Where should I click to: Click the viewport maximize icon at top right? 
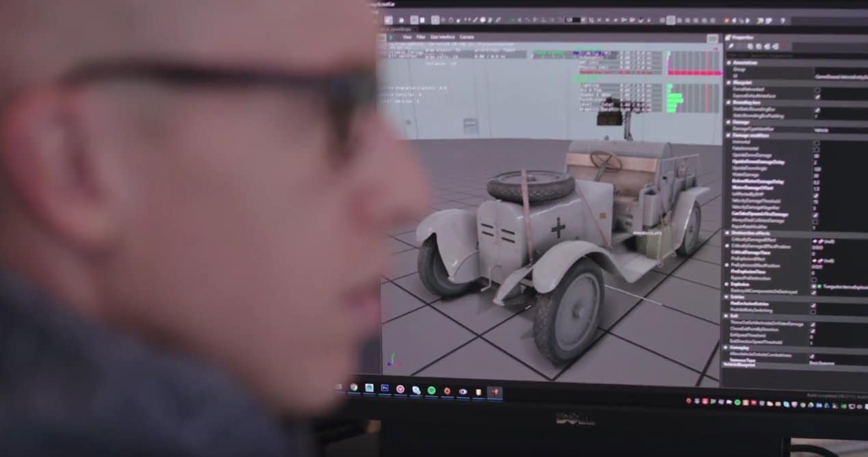(712, 39)
